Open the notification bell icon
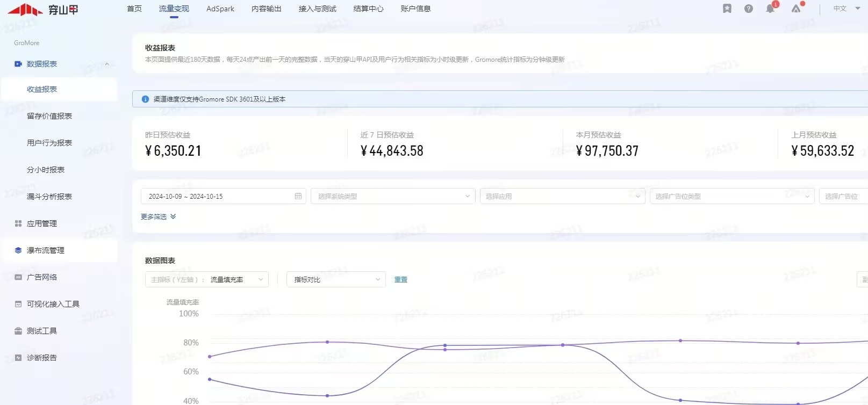 (770, 9)
